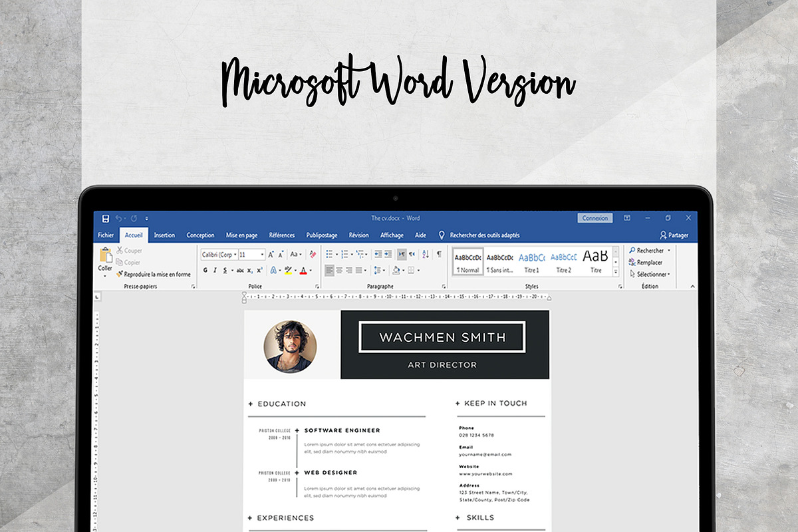The height and width of the screenshot is (532, 798).
Task: Redo the action in the quick access toolbar
Action: (x=134, y=218)
